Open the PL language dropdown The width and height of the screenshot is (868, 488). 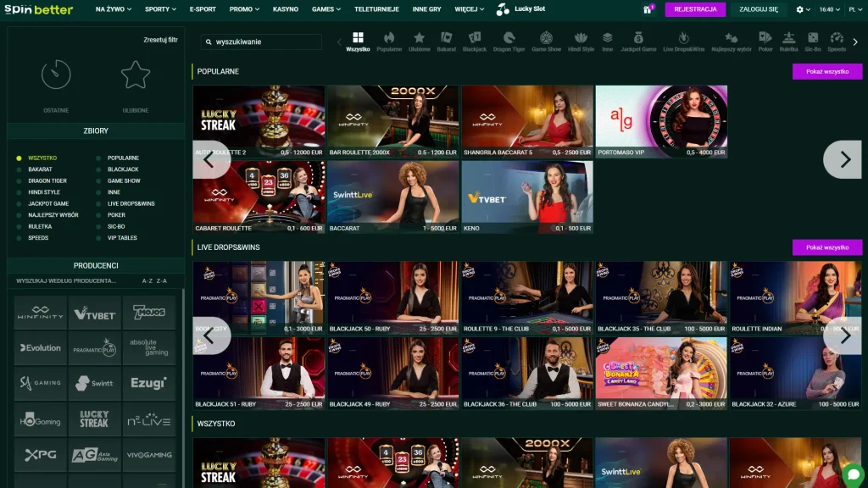coord(855,9)
